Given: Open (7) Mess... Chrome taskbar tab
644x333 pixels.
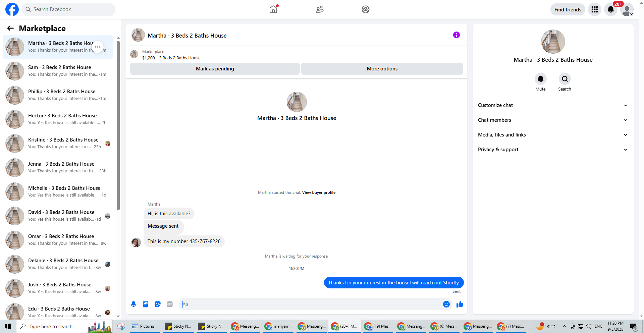Looking at the screenshot, I should point(511,326).
